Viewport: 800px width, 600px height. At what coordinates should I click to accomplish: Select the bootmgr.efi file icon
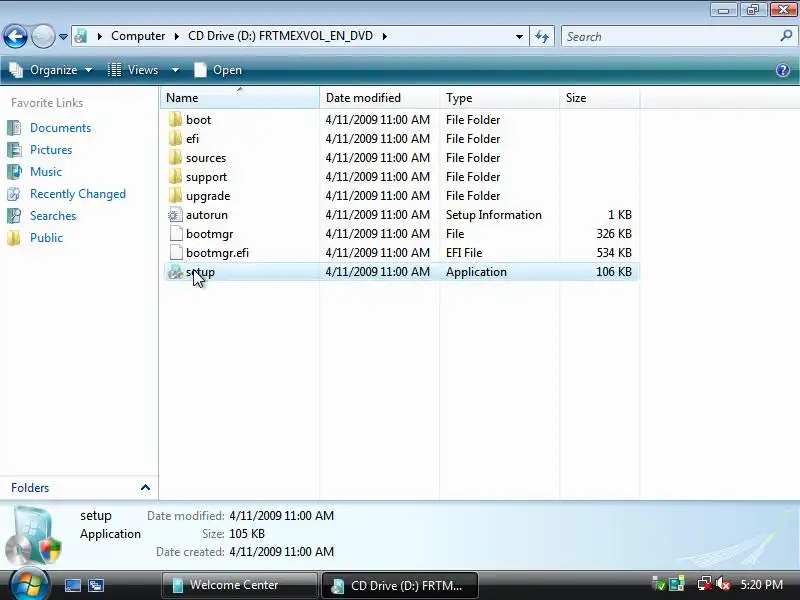pos(175,253)
